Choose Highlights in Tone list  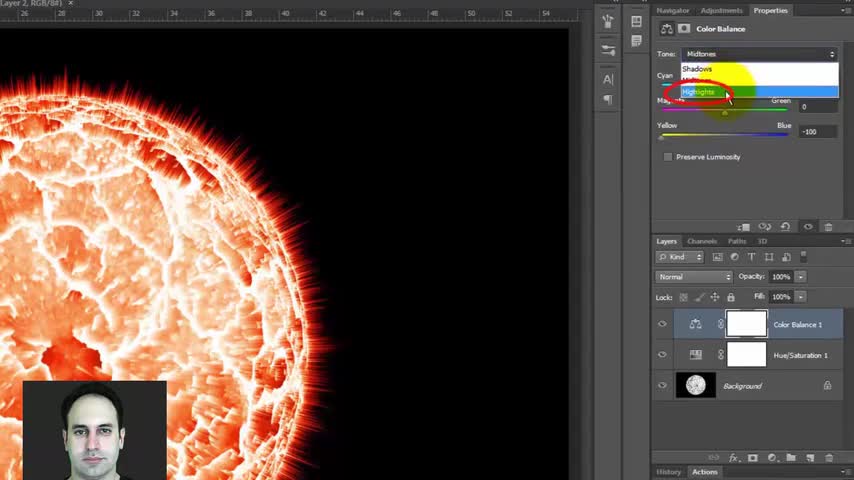tap(759, 92)
